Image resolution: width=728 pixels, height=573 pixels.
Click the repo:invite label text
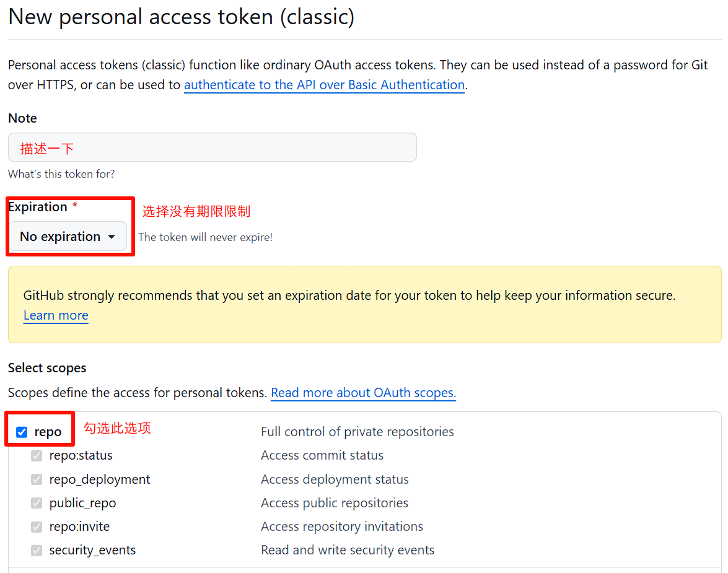coord(79,527)
